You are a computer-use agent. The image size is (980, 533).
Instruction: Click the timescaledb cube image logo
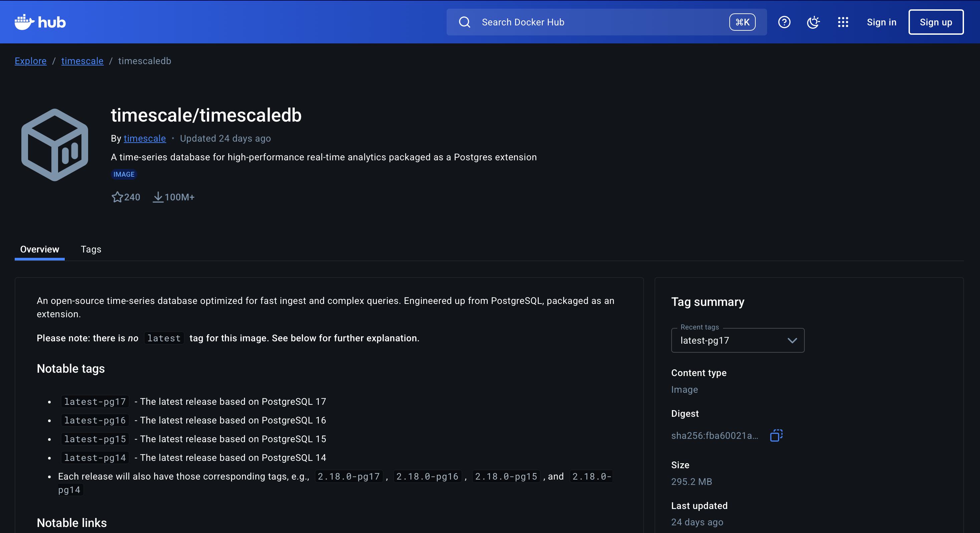pos(55,145)
